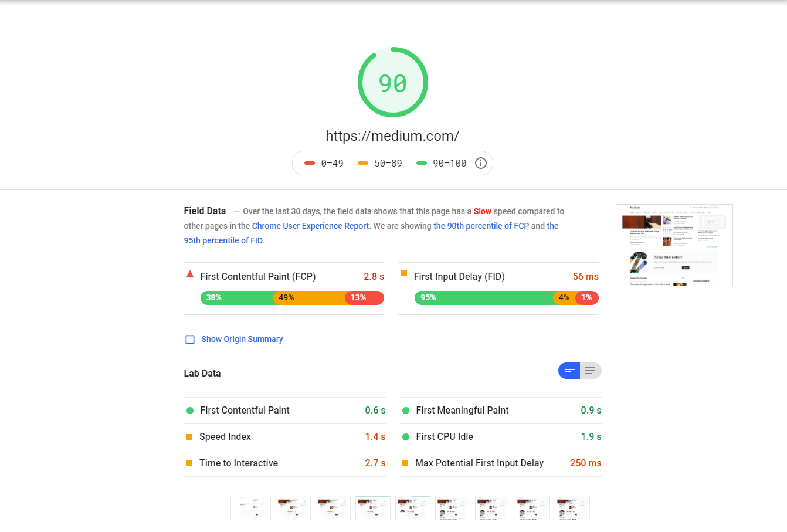Click the 0.9 s First Meaningful Paint value
This screenshot has height=532, width=787.
591,410
